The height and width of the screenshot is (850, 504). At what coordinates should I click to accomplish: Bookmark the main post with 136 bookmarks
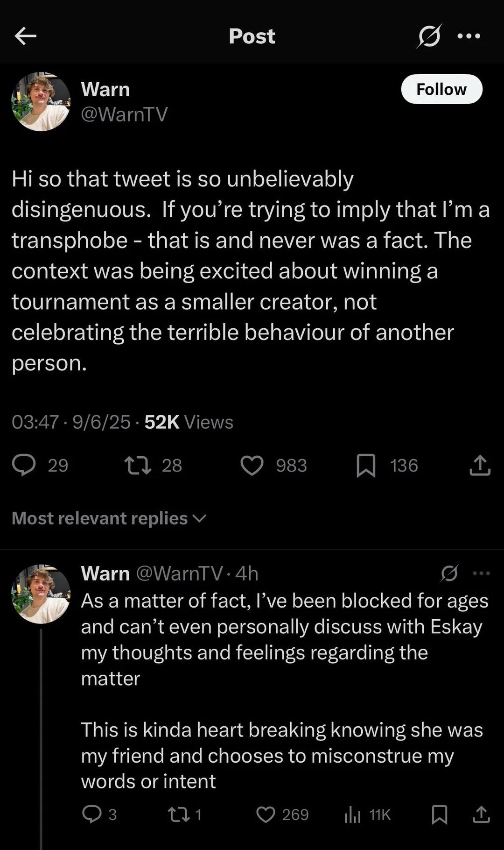click(x=366, y=465)
